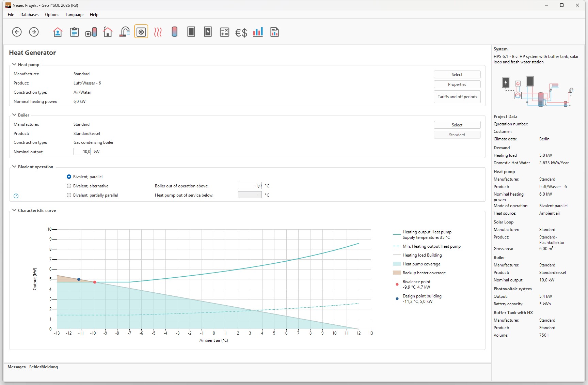
Task: Open the red heating waves toolbar icon
Action: click(158, 32)
